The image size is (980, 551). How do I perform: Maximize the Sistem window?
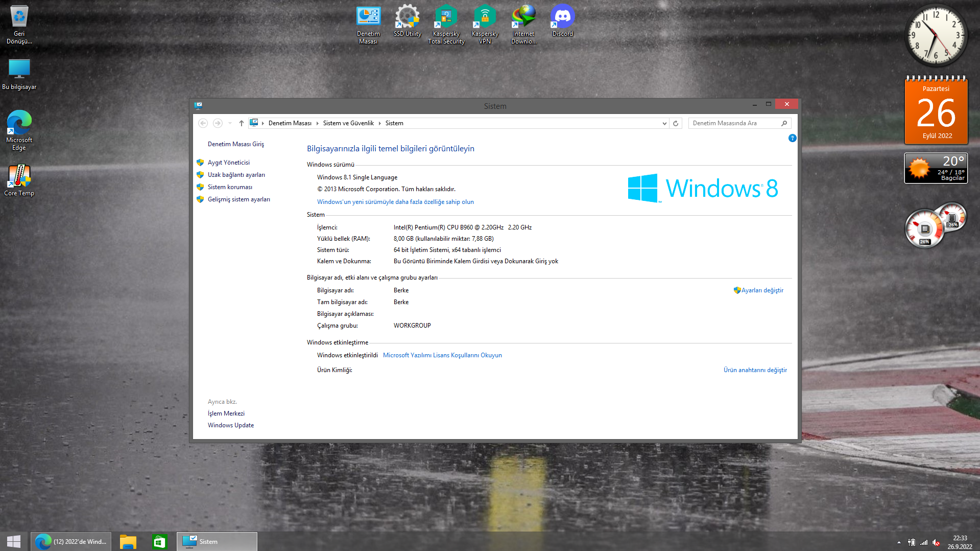tap(768, 104)
